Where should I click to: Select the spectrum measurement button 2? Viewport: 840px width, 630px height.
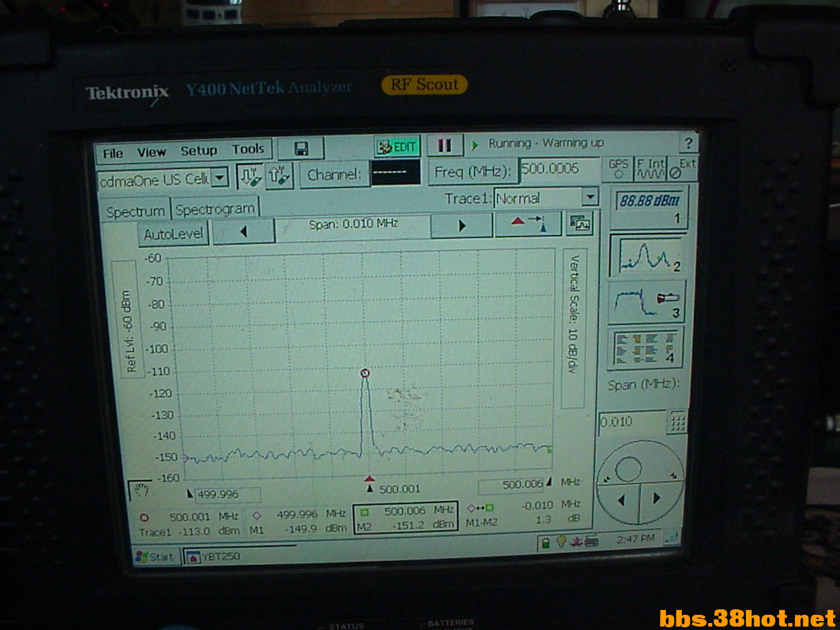coord(648,255)
